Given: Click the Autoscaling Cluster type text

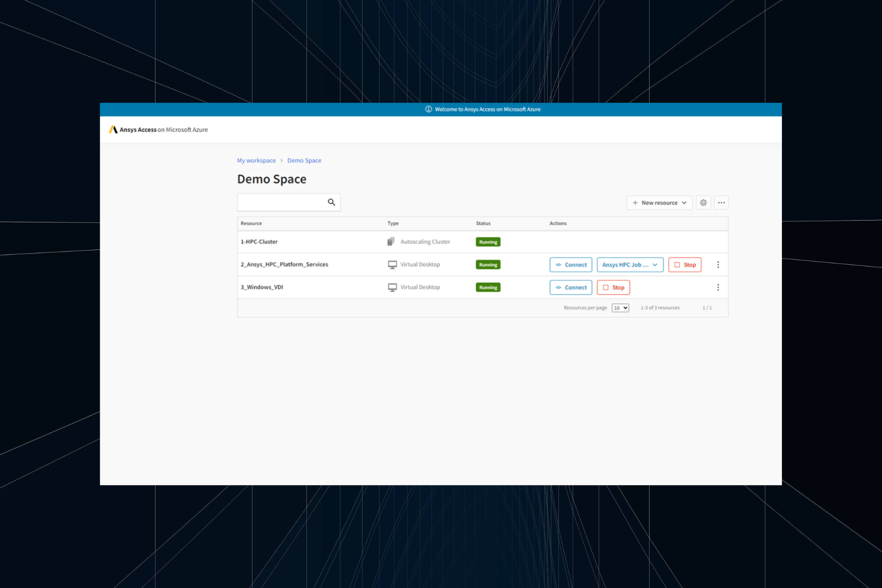Looking at the screenshot, I should tap(425, 242).
